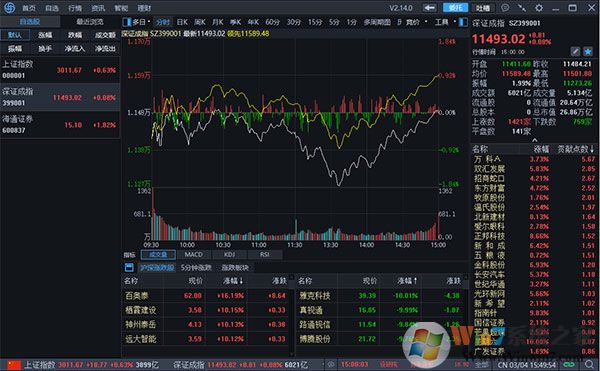The height and width of the screenshot is (371, 600).
Task: Click the blue star favorite icon
Action: pyautogui.click(x=588, y=51)
